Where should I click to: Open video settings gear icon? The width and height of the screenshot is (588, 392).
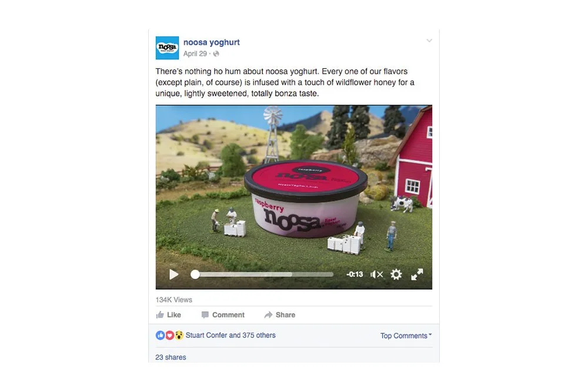tap(396, 274)
